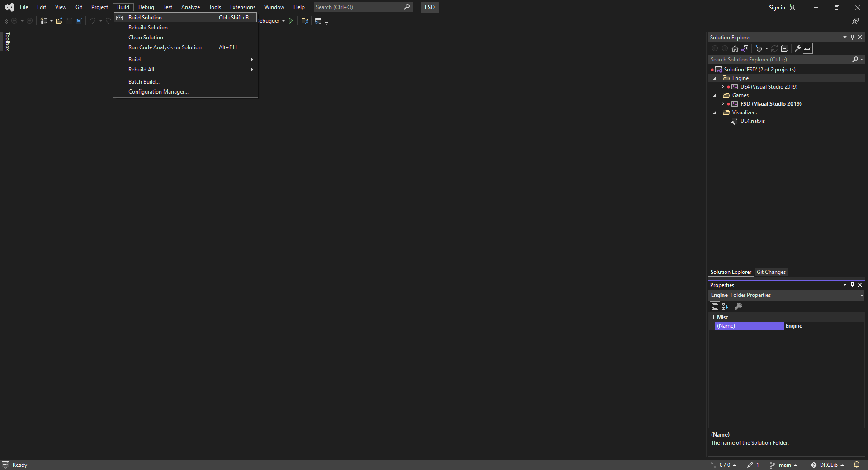
Task: Switch between solutions and folder views icon
Action: (x=745, y=48)
